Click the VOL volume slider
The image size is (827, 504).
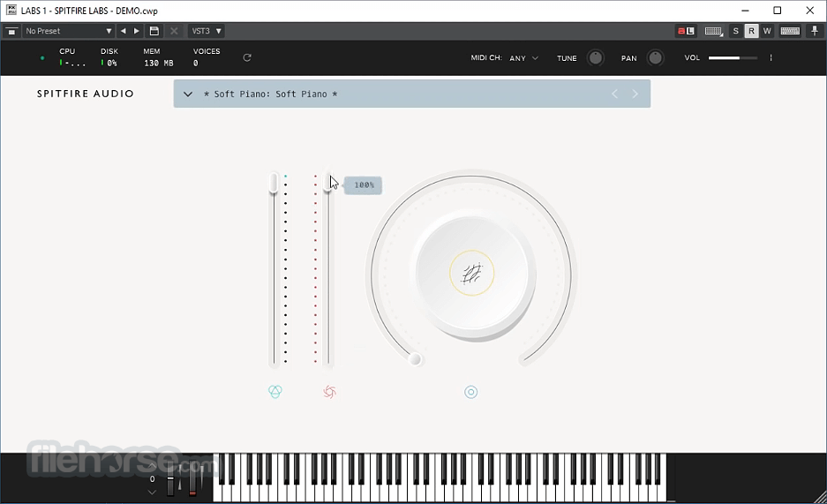[x=733, y=57]
